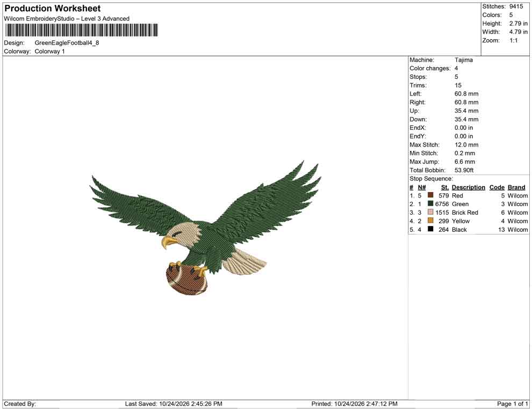
Task: Click the 'EndX:' label
Action: (418, 127)
